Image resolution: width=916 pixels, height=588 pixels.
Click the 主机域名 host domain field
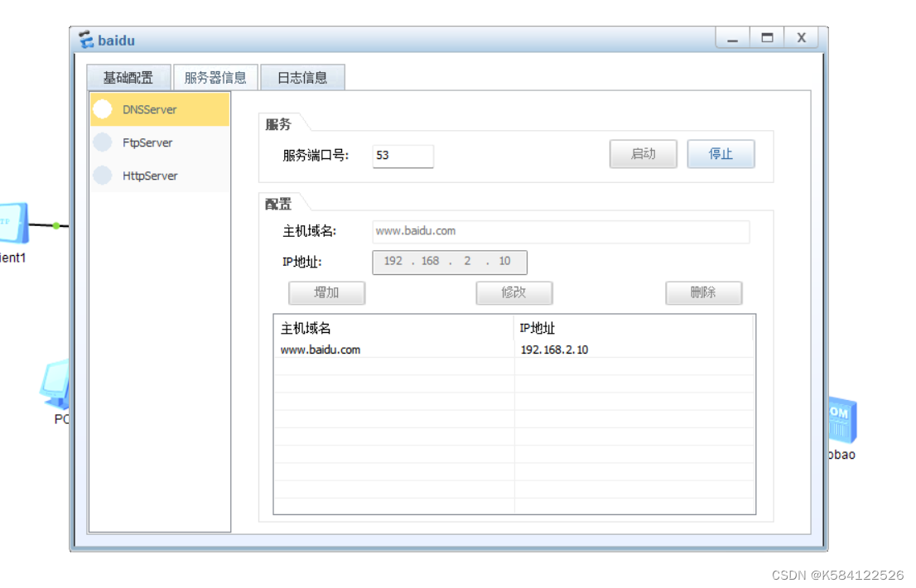[561, 231]
